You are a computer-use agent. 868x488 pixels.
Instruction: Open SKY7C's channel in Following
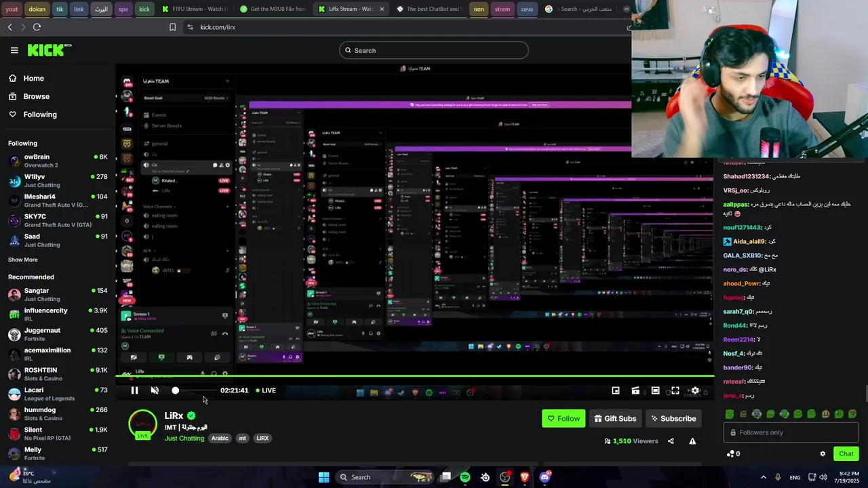(x=58, y=220)
